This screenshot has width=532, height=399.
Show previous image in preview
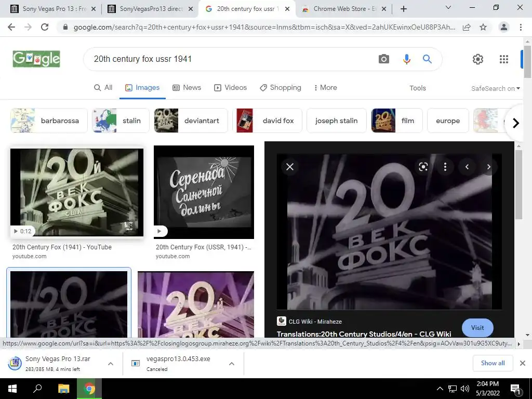point(467,167)
